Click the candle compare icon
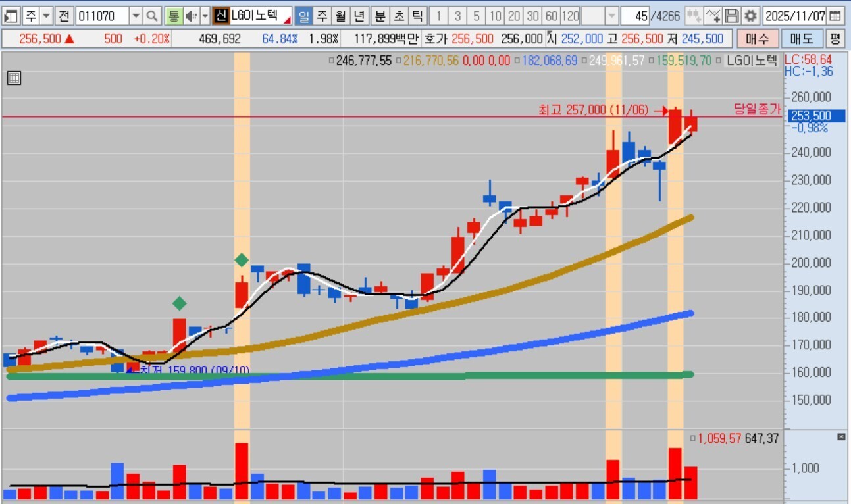The height and width of the screenshot is (504, 851). pyautogui.click(x=694, y=15)
